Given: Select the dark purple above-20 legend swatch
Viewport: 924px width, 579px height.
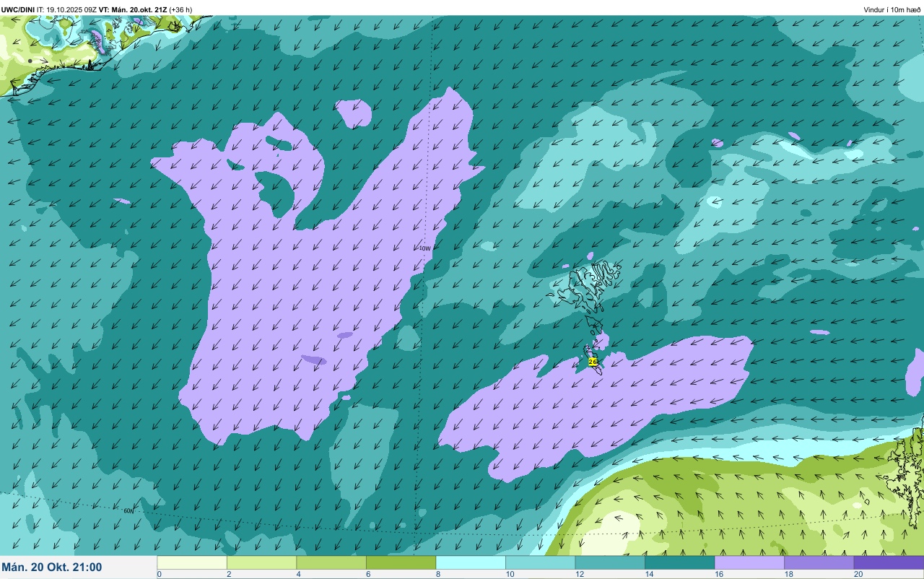Looking at the screenshot, I should pyautogui.click(x=889, y=562).
